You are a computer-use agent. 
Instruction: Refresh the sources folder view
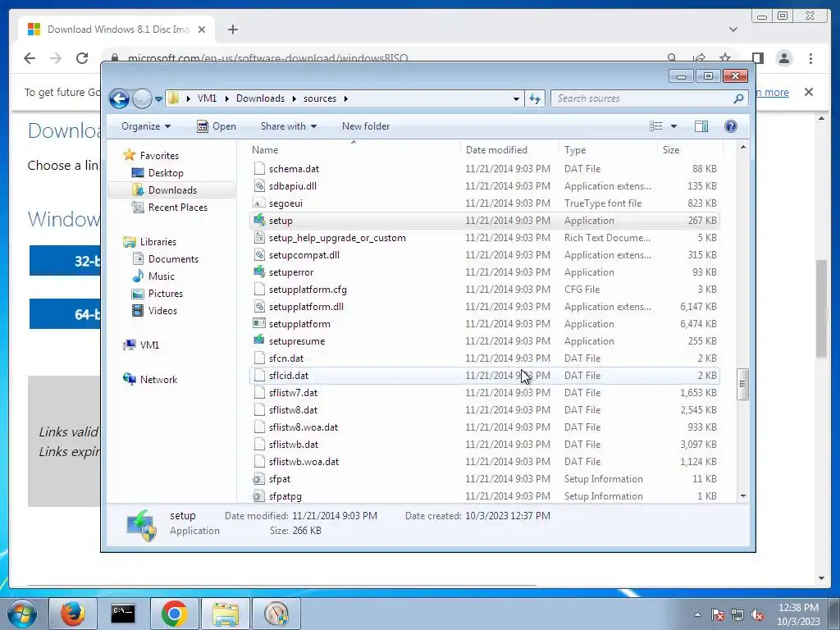(535, 98)
